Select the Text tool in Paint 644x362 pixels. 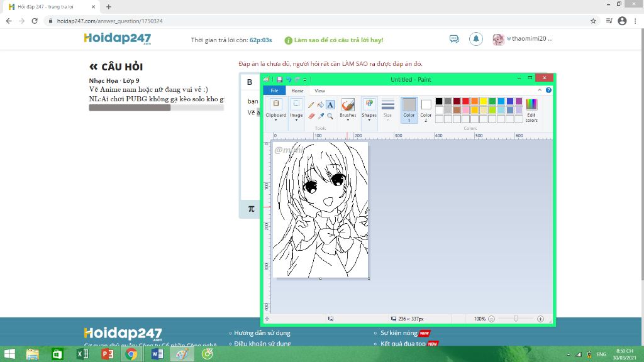tap(330, 105)
